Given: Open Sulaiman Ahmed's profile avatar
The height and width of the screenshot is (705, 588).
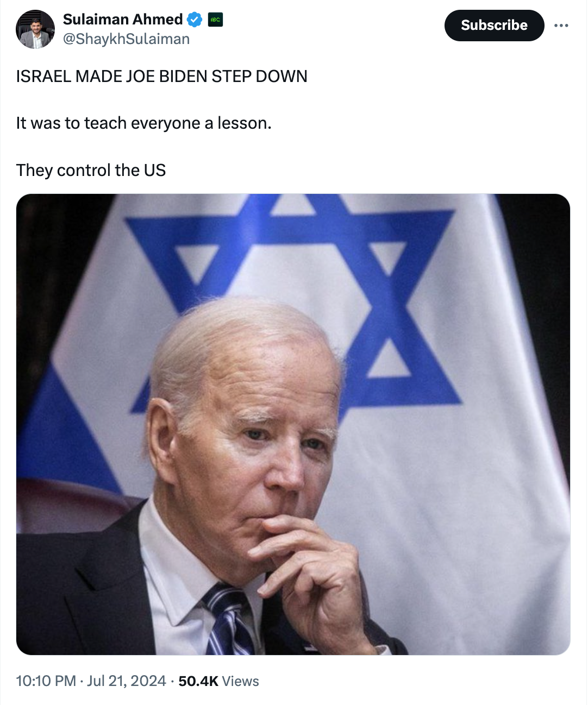Looking at the screenshot, I should (x=35, y=29).
